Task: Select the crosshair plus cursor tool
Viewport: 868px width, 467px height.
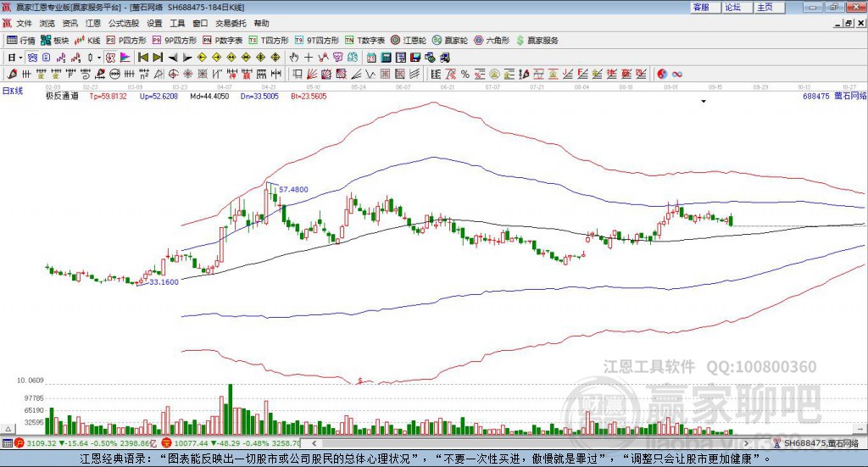Action: tap(309, 58)
